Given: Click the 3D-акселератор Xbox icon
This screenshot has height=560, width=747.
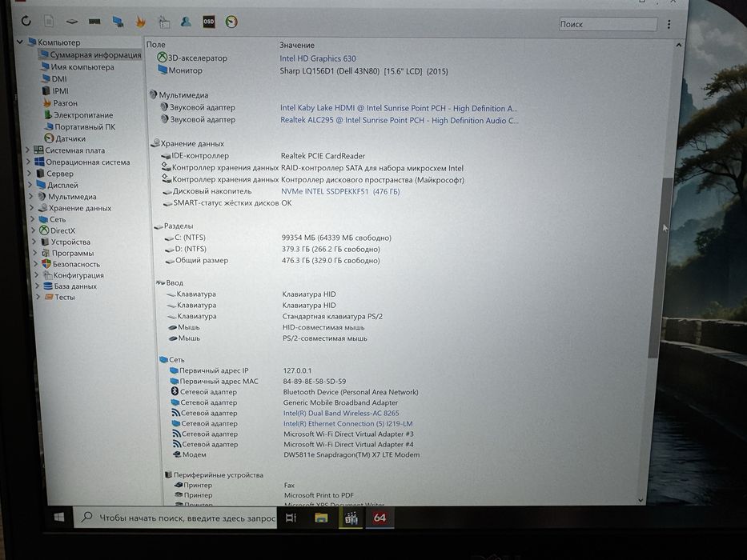Looking at the screenshot, I should tap(162, 58).
